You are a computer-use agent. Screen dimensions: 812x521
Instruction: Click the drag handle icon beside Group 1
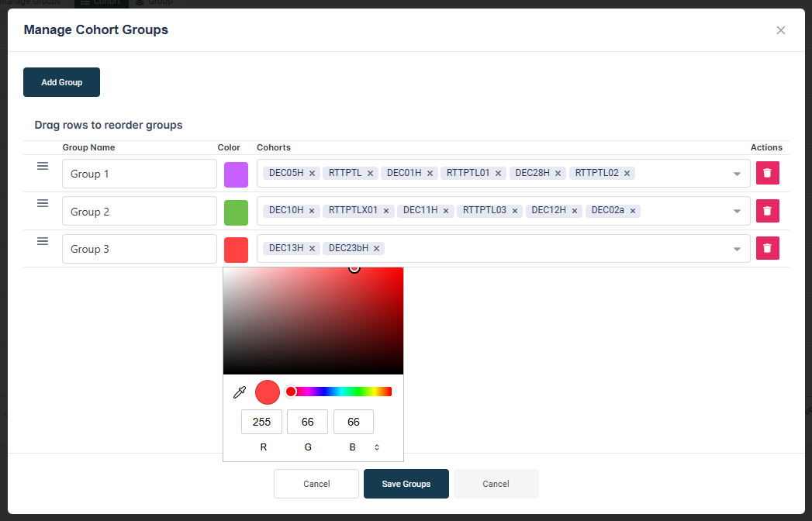click(x=41, y=165)
